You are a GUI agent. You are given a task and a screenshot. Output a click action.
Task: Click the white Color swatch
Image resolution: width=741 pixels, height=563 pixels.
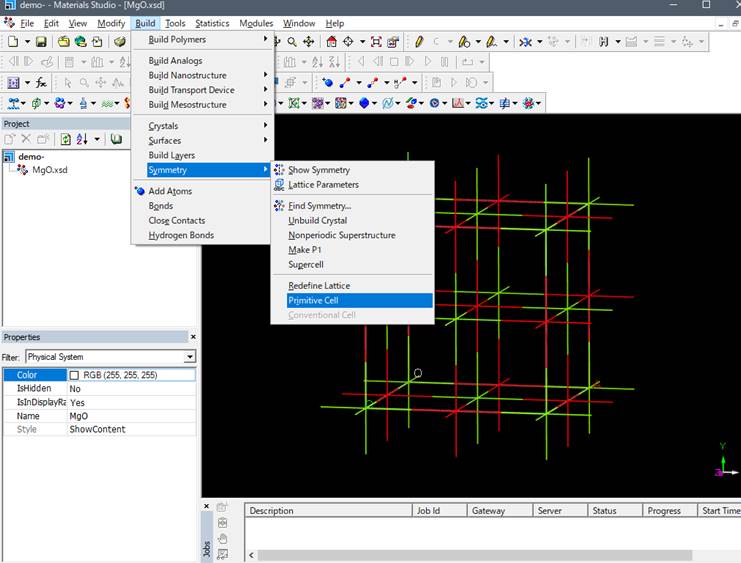[x=74, y=375]
